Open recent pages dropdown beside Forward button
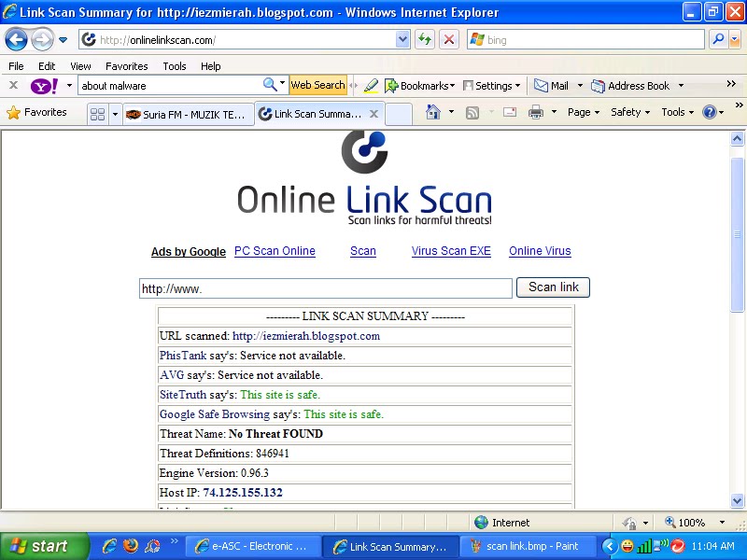The image size is (747, 560). tap(63, 40)
